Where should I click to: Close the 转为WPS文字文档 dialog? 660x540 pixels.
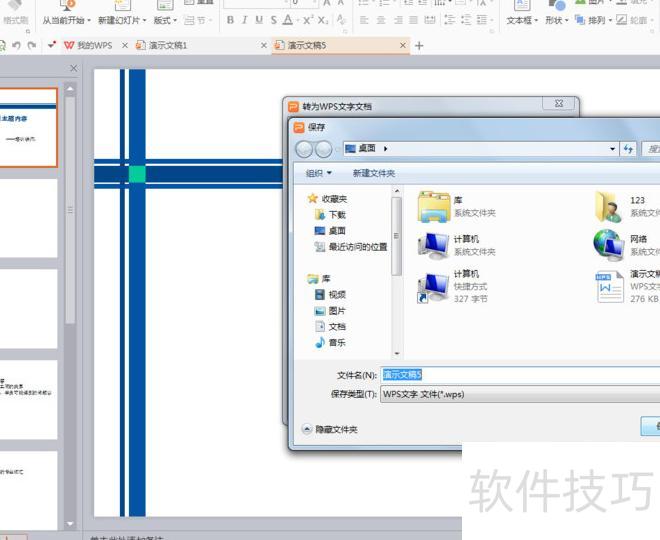pyautogui.click(x=559, y=103)
